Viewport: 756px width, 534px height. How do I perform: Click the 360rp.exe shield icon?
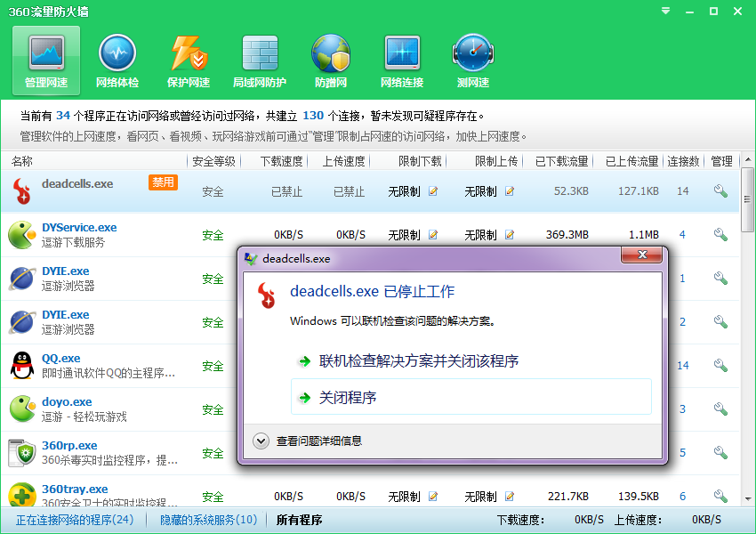click(22, 453)
